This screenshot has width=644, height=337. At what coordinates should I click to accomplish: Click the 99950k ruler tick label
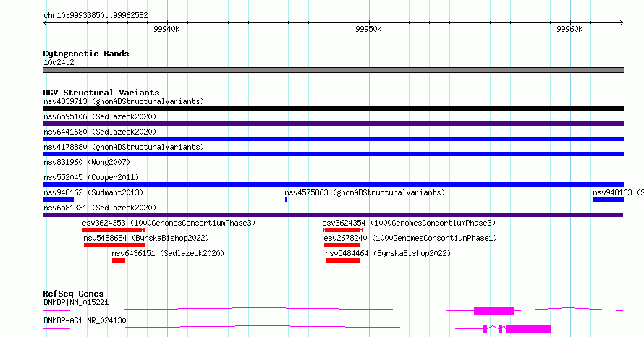click(368, 29)
